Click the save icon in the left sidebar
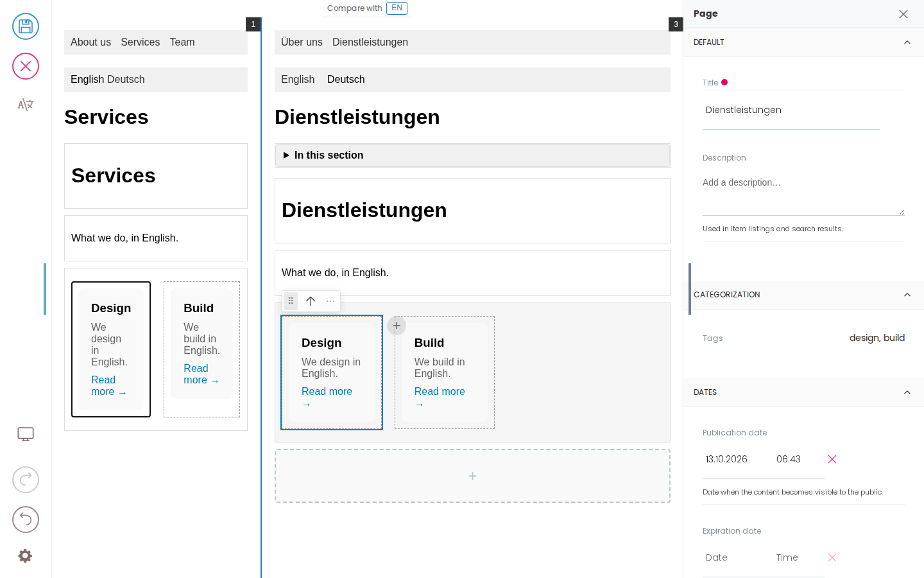This screenshot has width=924, height=578. pyautogui.click(x=26, y=26)
